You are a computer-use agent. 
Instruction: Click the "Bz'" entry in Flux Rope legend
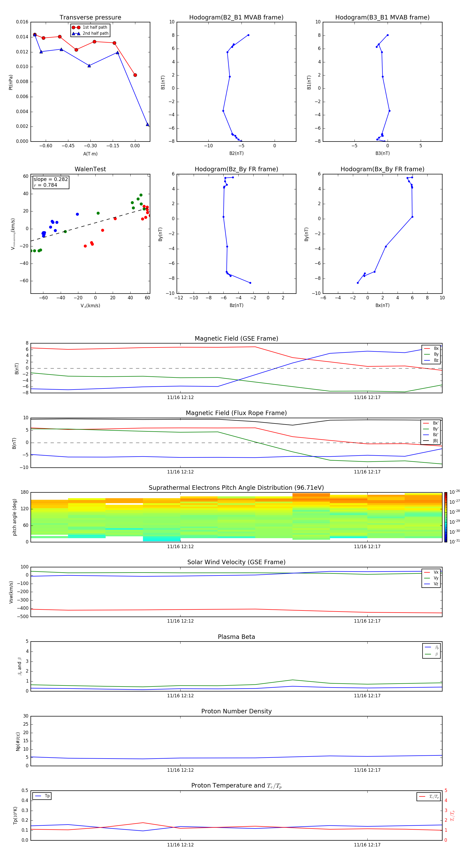pos(431,435)
